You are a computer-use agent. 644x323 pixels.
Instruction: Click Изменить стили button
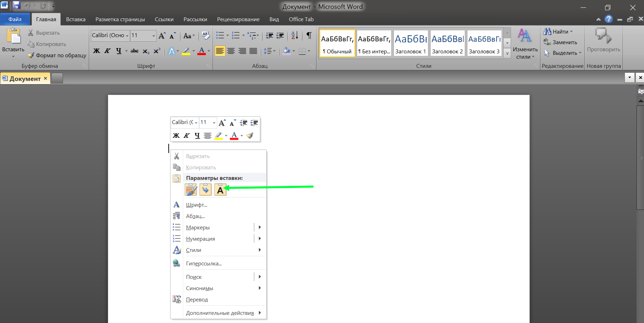pos(525,44)
